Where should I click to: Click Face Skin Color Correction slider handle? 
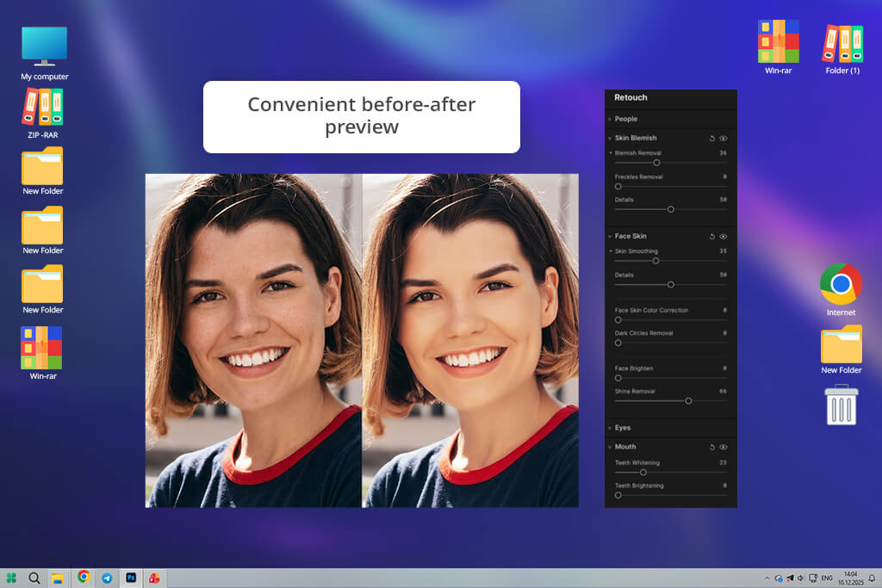pos(618,320)
